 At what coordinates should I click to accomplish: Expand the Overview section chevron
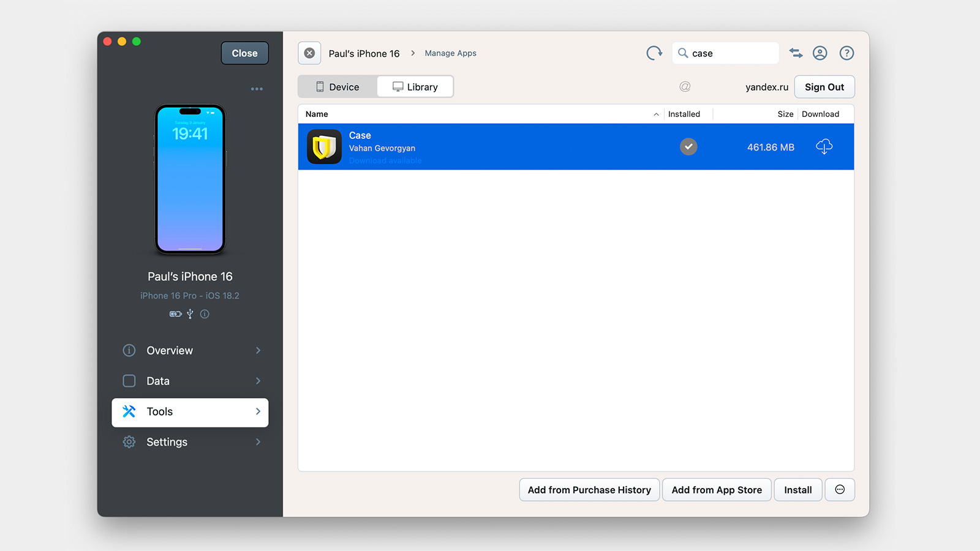coord(258,350)
